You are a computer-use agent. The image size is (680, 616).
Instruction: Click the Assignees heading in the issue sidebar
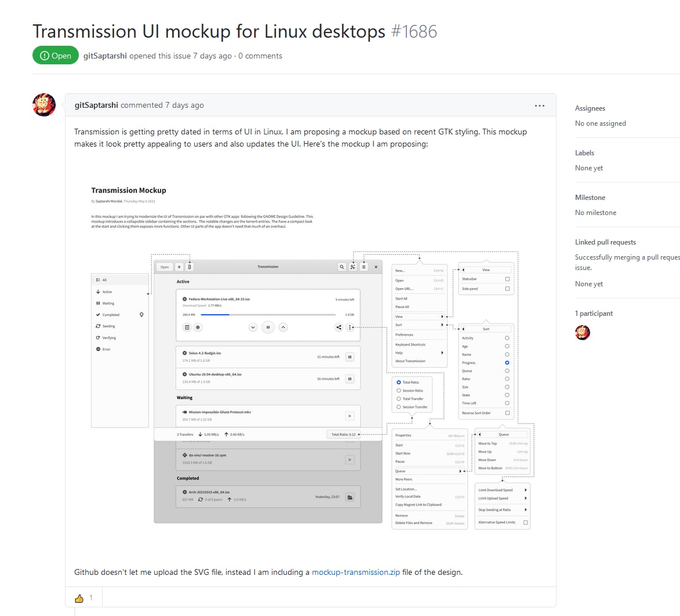[x=590, y=108]
